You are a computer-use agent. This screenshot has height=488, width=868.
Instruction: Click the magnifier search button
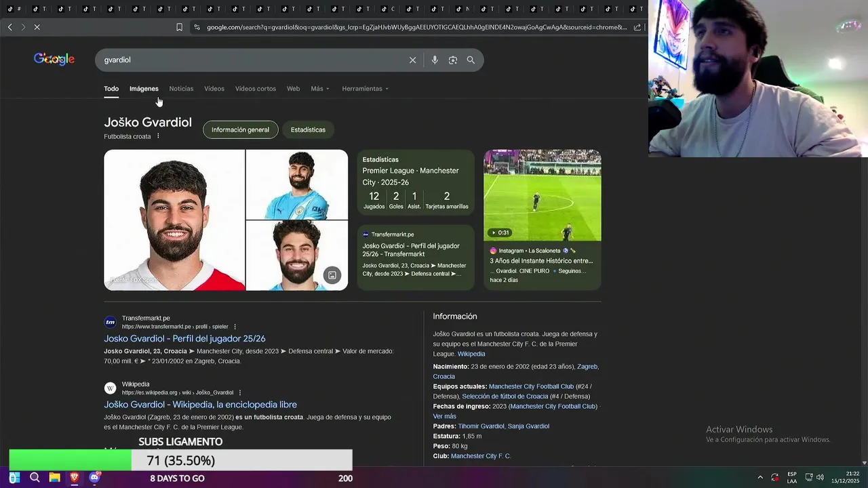[471, 60]
